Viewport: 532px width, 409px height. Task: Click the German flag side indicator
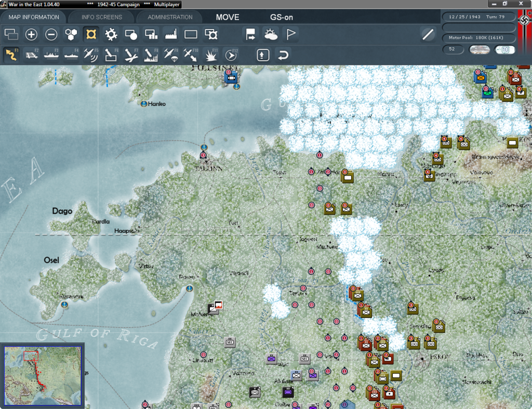coord(525,31)
